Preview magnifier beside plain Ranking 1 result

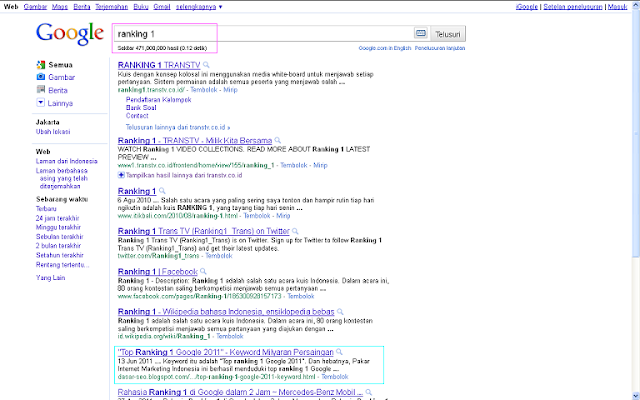click(x=162, y=191)
